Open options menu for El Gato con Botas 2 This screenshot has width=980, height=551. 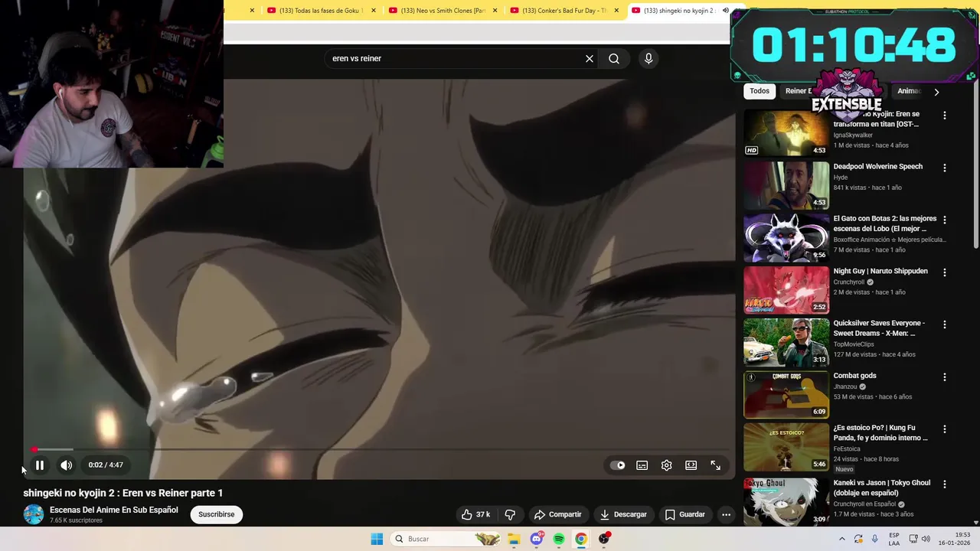click(945, 220)
